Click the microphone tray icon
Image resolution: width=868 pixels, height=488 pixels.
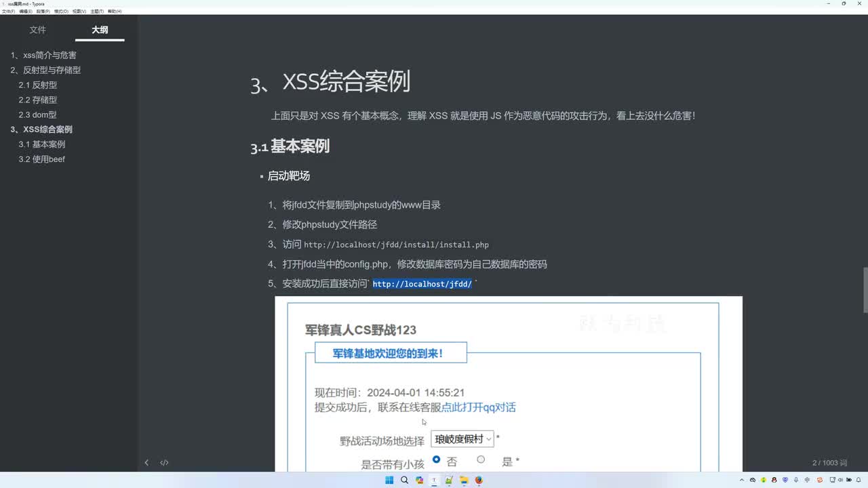point(796,480)
